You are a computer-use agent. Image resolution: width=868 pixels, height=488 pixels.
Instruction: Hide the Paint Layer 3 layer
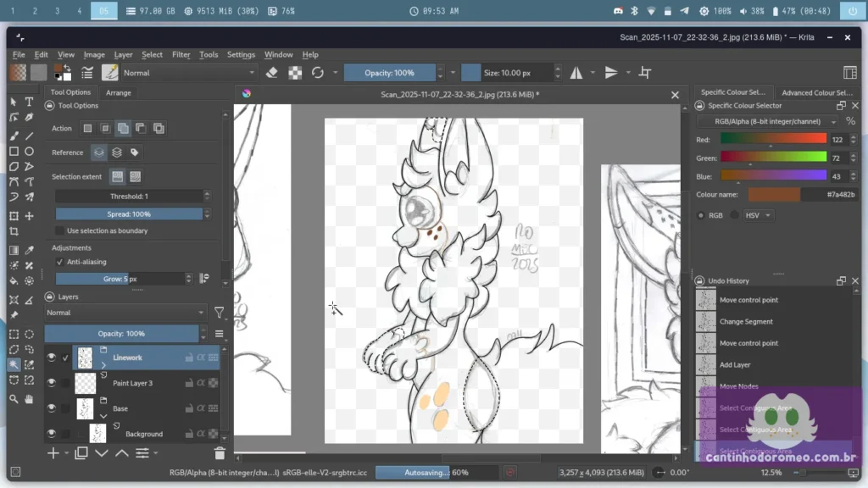[x=51, y=383]
